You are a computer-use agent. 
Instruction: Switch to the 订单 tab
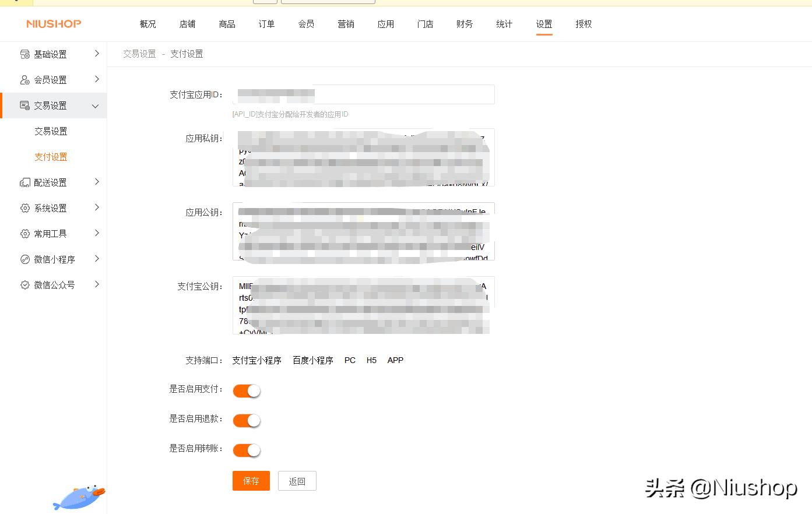(266, 24)
